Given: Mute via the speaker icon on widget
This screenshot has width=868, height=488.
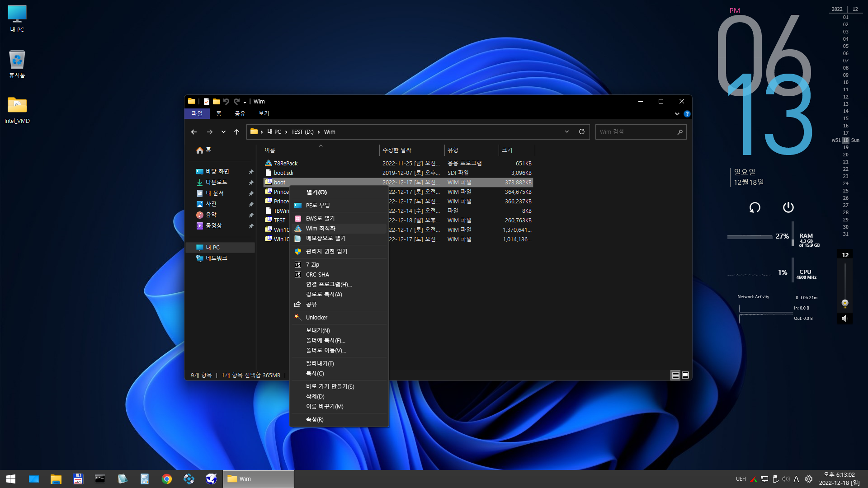Looking at the screenshot, I should point(844,319).
